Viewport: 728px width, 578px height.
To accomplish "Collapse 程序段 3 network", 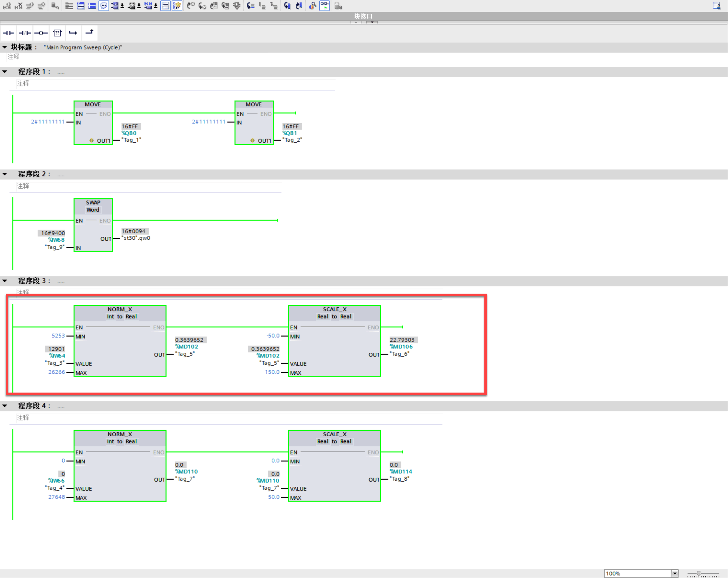I will coord(5,281).
